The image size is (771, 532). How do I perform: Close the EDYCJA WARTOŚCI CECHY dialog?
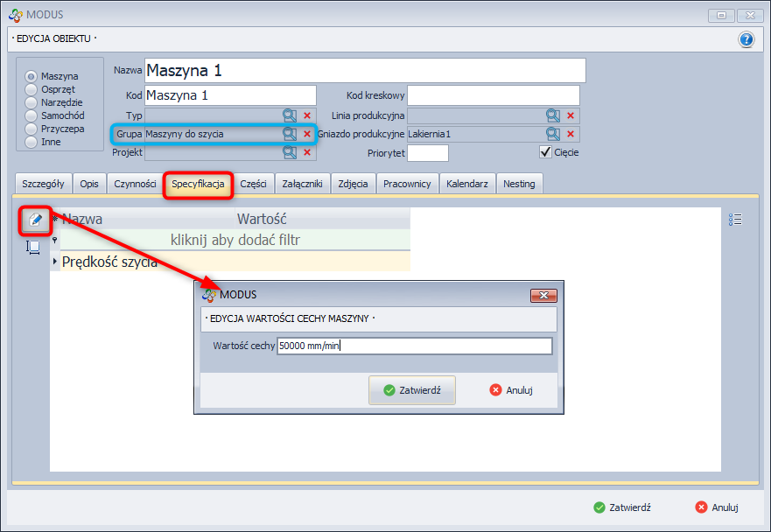click(x=543, y=295)
